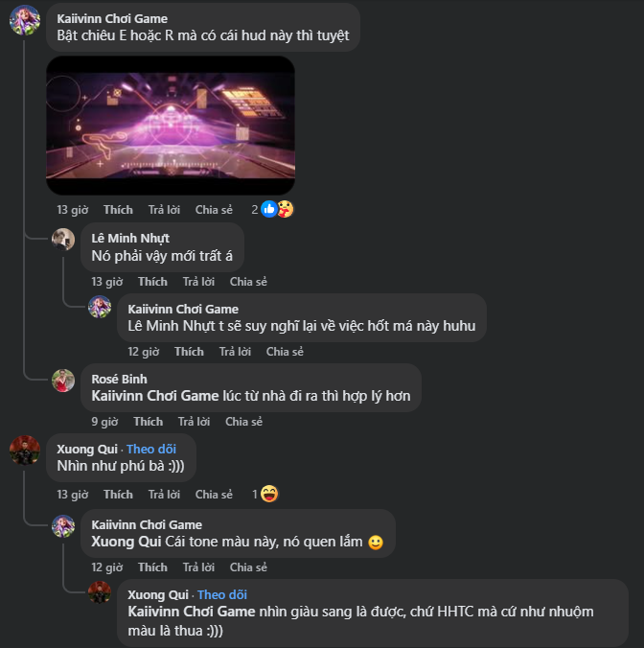Open Rosé Bình's profile name link

tap(121, 378)
